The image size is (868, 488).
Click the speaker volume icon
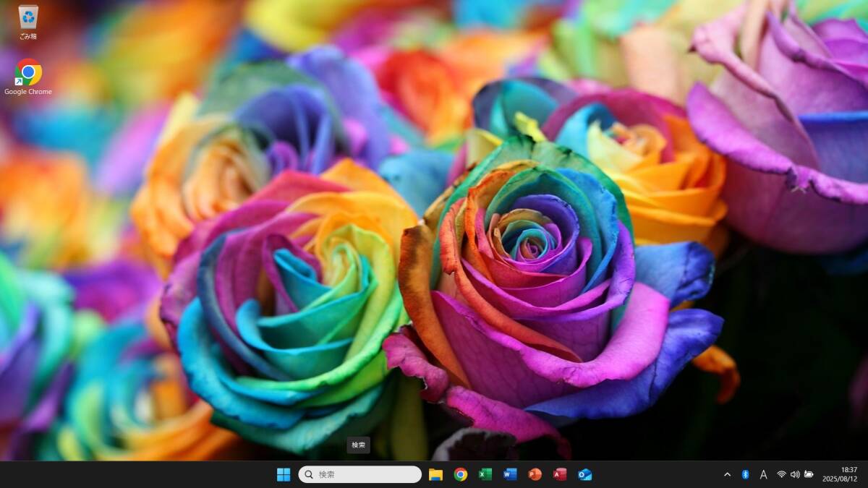tap(795, 474)
